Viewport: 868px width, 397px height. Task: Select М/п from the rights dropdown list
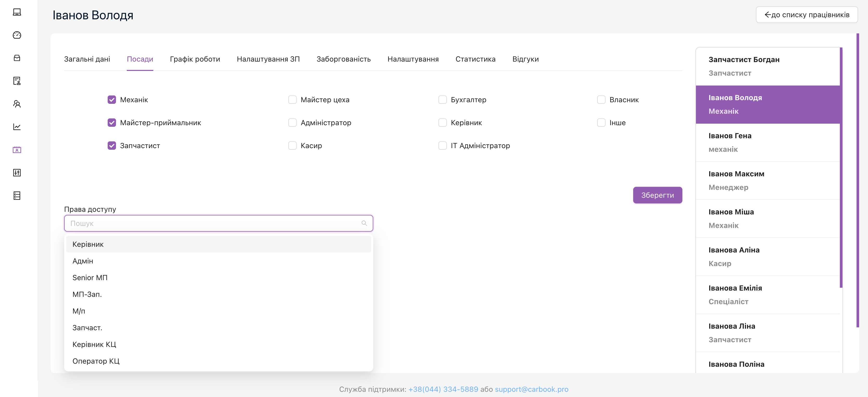tap(78, 311)
